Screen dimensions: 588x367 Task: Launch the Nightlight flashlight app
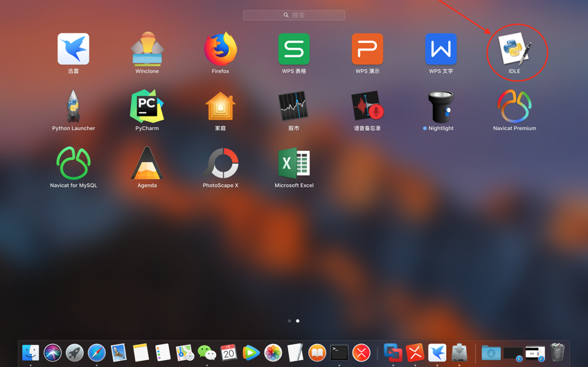click(441, 107)
